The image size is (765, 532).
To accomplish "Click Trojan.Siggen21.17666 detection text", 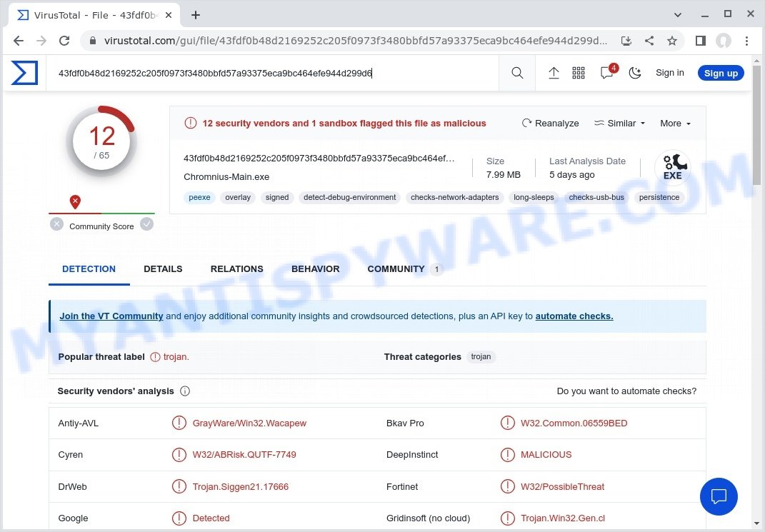I will tap(241, 486).
